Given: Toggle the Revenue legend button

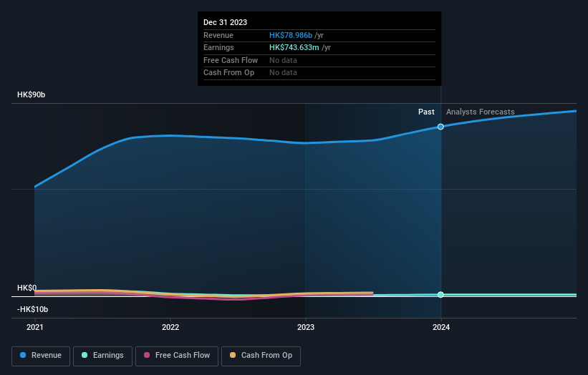Looking at the screenshot, I should [x=41, y=356].
